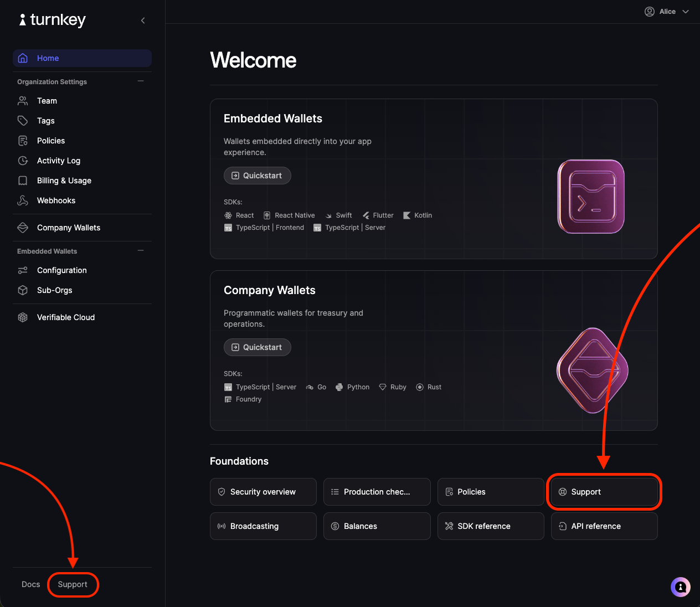Collapse the Embedded Wallets sidebar section
The image size is (700, 607).
(141, 250)
